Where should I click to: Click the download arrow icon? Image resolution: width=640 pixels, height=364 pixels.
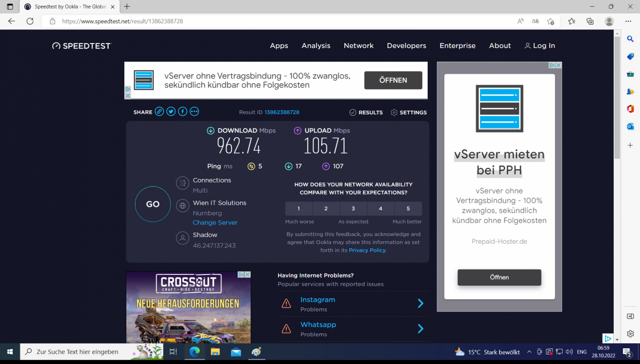tap(211, 130)
